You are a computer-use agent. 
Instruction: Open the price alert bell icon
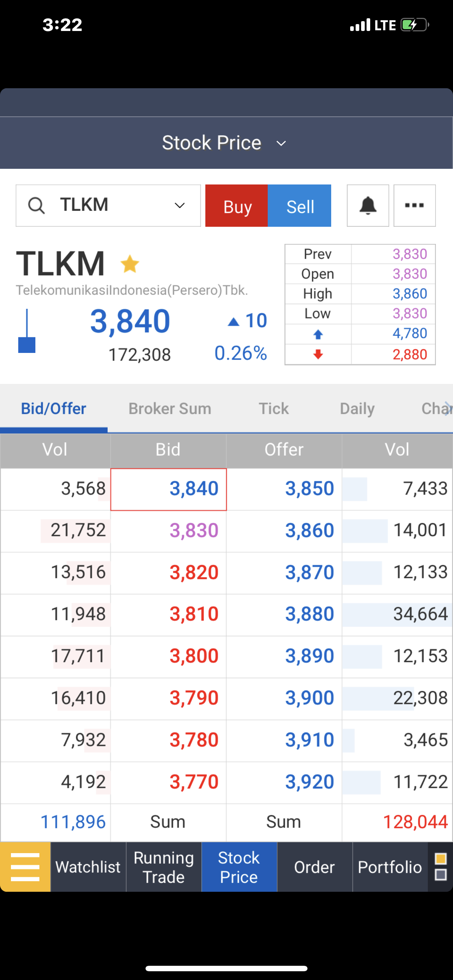pyautogui.click(x=368, y=206)
